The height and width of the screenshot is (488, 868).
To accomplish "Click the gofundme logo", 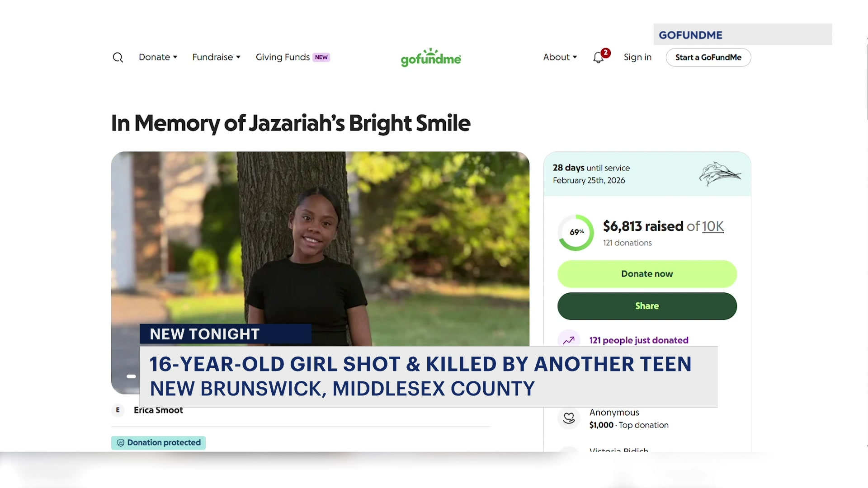I will pos(431,57).
